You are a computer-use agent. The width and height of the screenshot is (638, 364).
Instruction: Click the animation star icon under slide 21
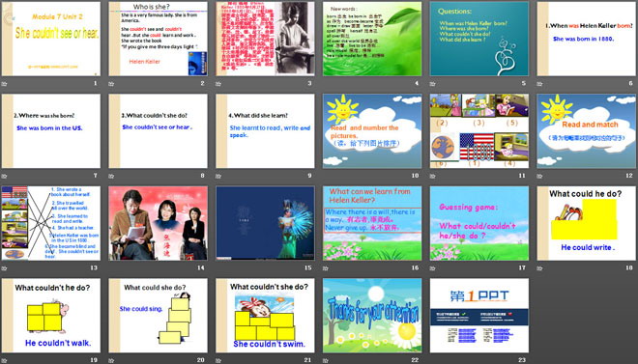(218, 360)
